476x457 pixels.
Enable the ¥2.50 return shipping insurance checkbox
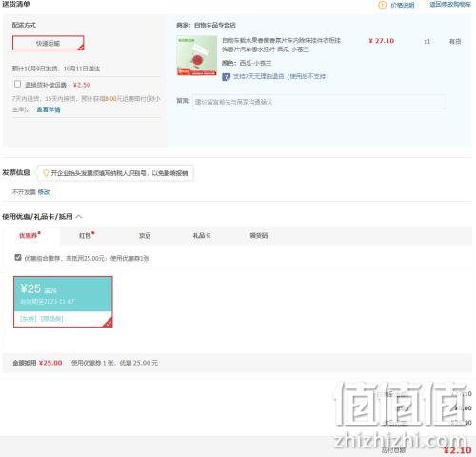[18, 84]
